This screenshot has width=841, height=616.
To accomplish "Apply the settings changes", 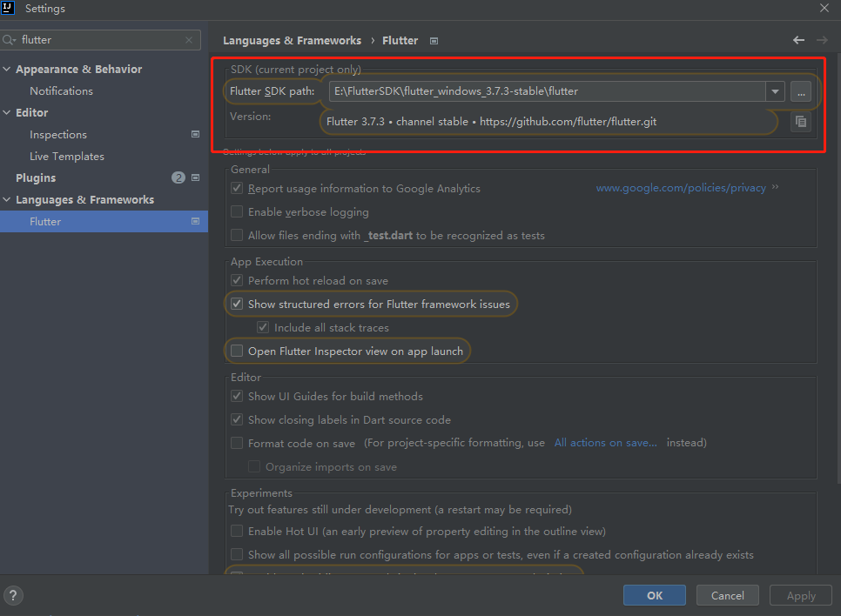I will point(800,595).
